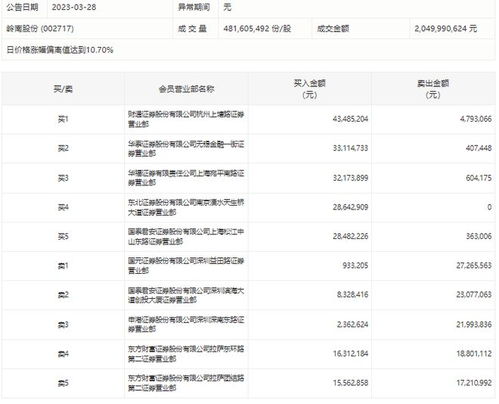
Task: Click buy amount 43,485,204
Action: (x=350, y=119)
